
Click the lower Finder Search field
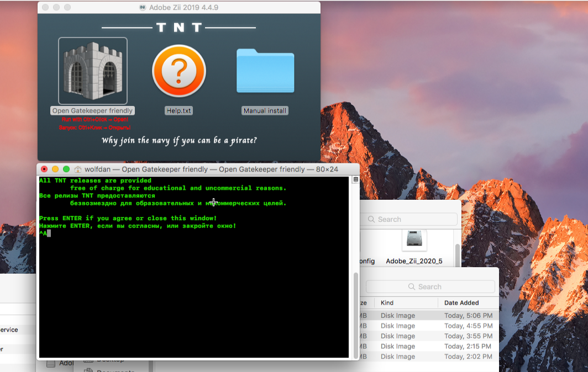(430, 286)
